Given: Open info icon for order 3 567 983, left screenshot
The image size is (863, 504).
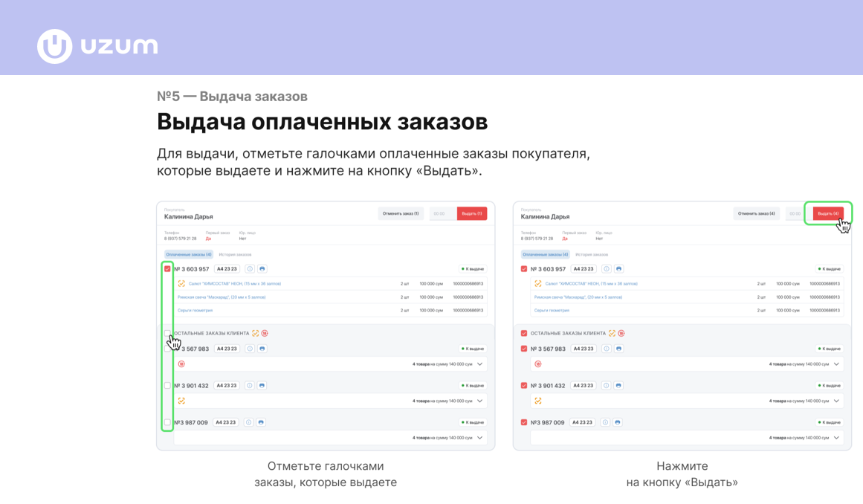Looking at the screenshot, I should pos(250,349).
